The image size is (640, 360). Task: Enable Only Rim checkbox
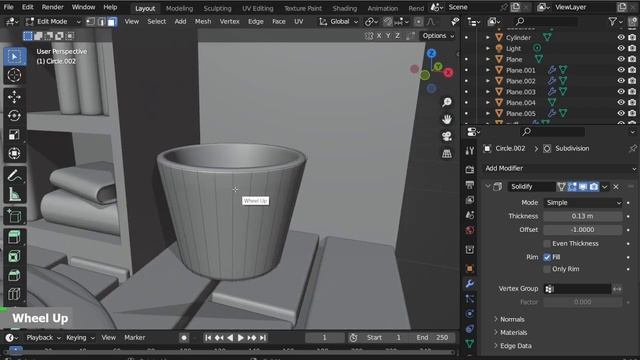pos(547,269)
